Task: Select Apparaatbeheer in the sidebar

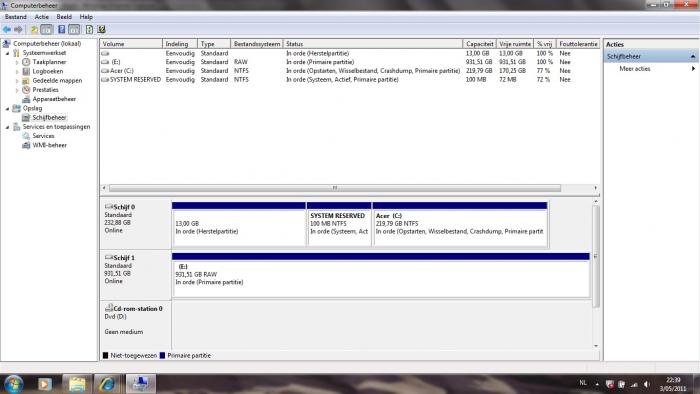Action: pos(54,99)
